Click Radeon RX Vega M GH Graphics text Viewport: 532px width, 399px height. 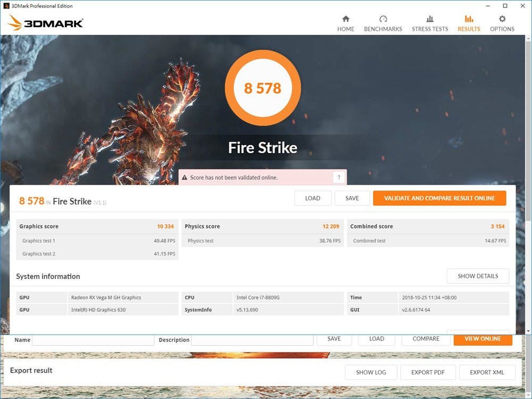(x=106, y=297)
